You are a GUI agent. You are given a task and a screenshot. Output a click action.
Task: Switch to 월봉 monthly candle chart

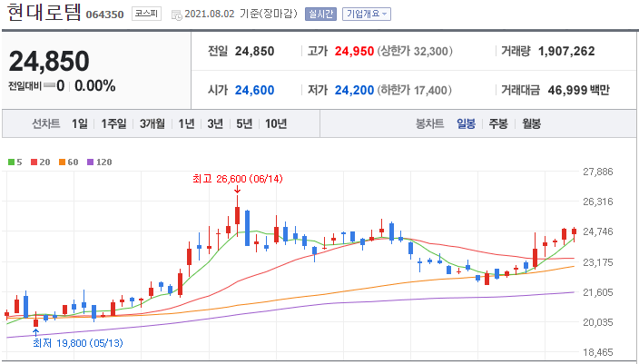pos(531,123)
